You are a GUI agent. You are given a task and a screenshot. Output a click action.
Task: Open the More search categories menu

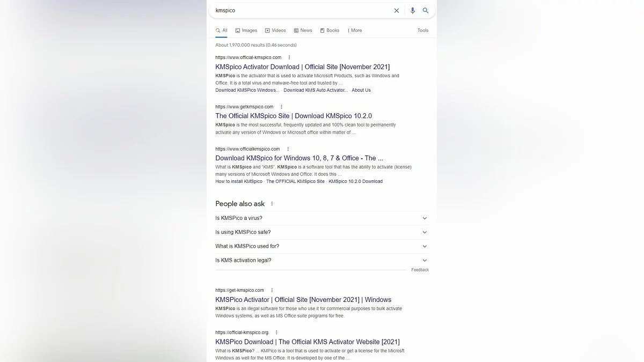(354, 31)
